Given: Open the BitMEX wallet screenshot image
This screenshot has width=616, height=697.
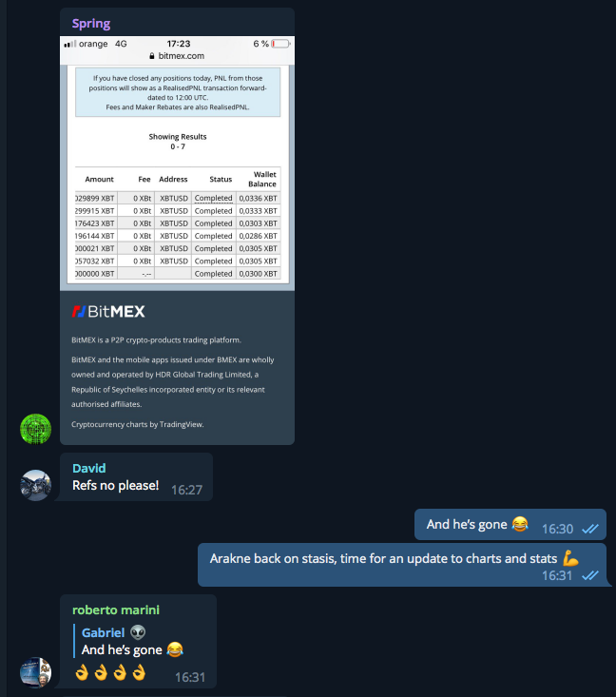Looking at the screenshot, I should tap(178, 164).
